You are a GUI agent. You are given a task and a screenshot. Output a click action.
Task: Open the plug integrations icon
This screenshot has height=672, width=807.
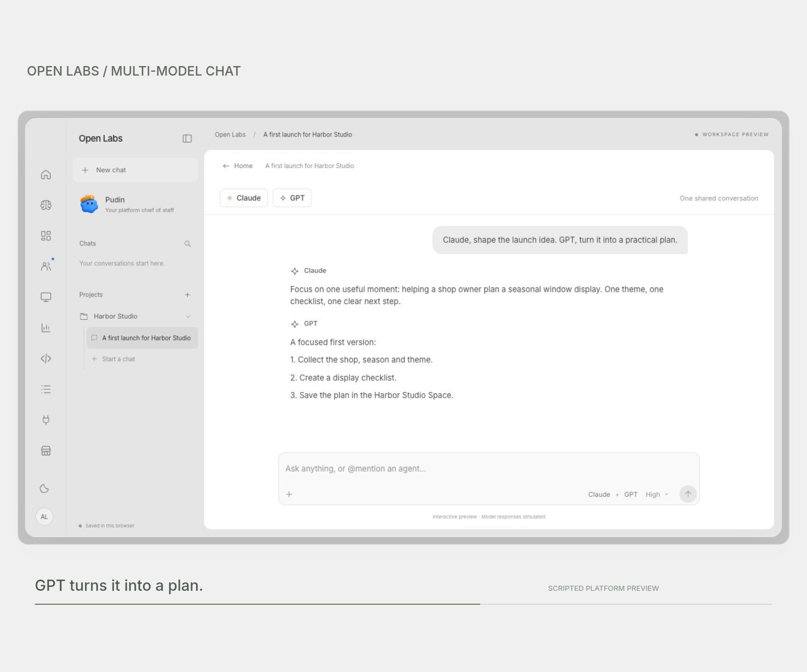46,420
